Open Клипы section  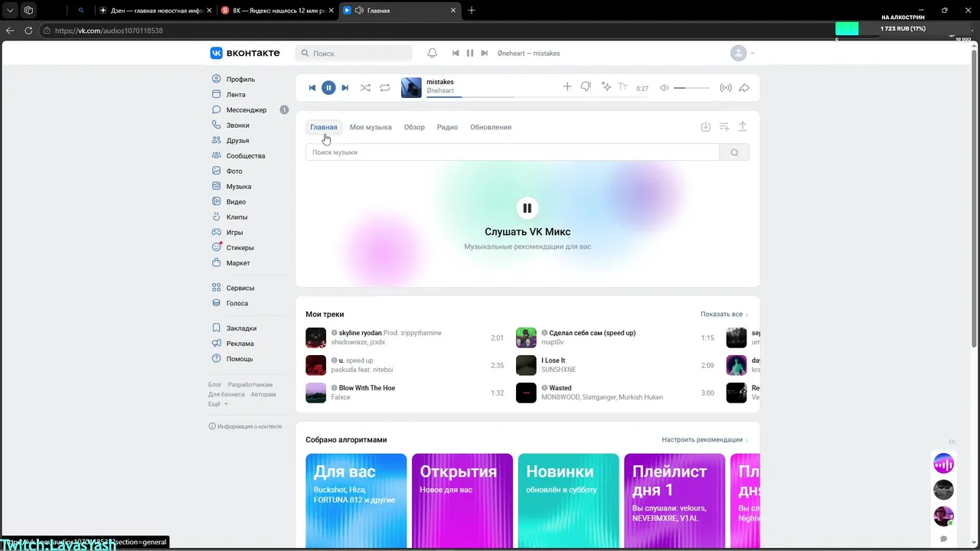tap(237, 217)
